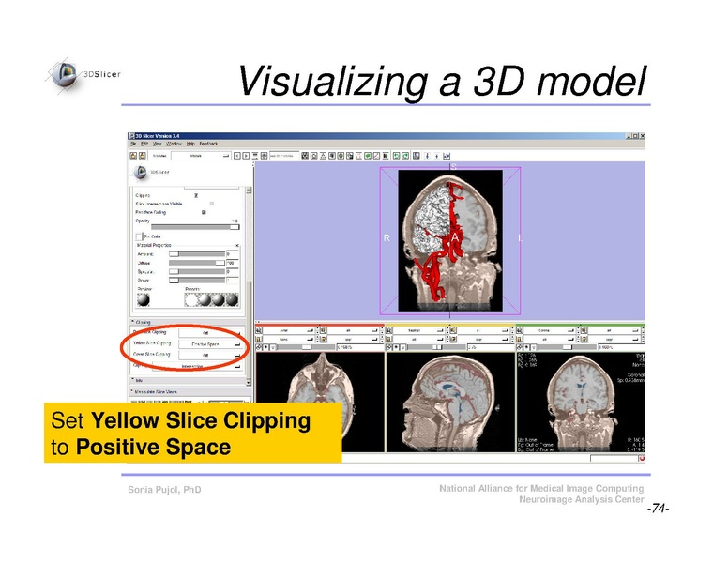Click the scroll-down arrow of the left panel scrollbar

click(249, 382)
